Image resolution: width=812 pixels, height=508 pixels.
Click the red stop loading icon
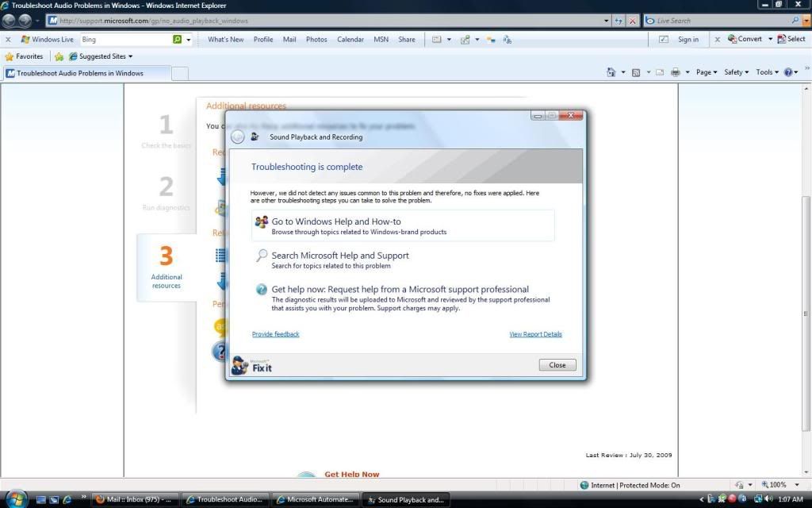(x=632, y=21)
